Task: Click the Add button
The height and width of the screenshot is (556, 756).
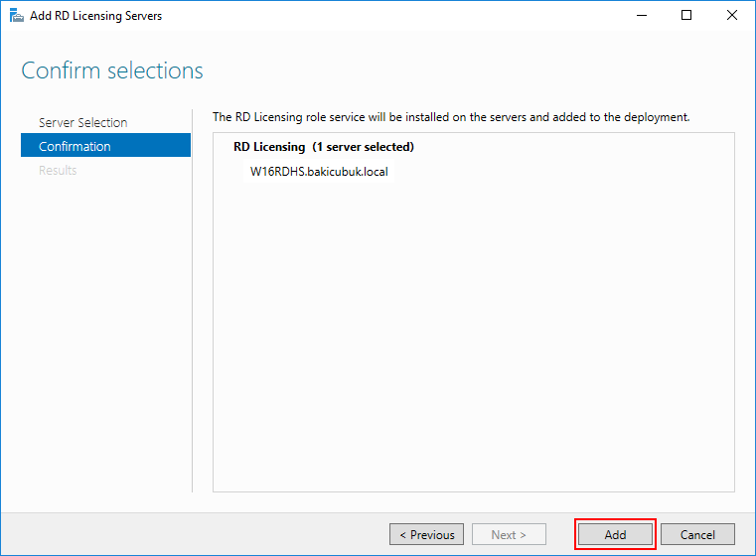Action: [615, 534]
